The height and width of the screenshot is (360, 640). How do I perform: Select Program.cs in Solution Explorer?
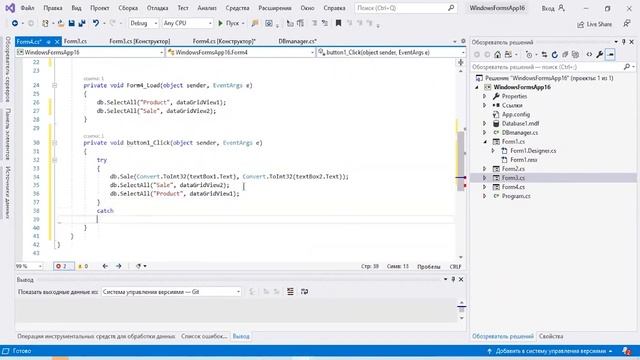[516, 196]
